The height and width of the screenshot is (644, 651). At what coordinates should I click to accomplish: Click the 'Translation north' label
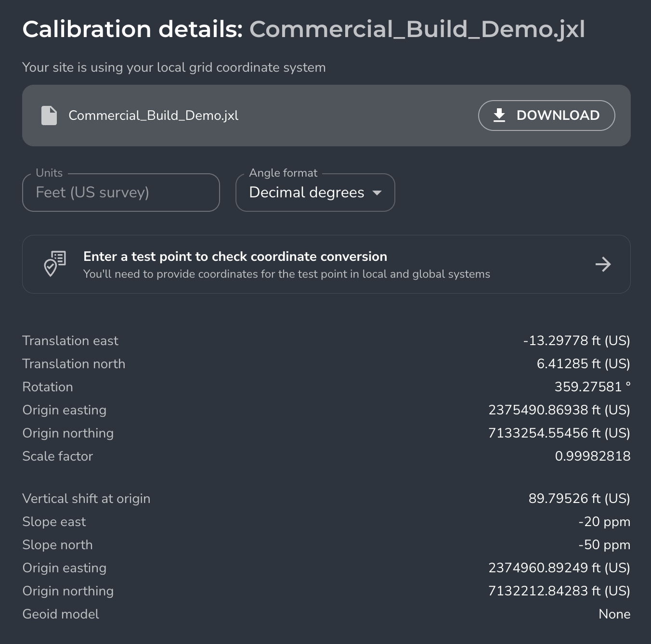click(74, 364)
